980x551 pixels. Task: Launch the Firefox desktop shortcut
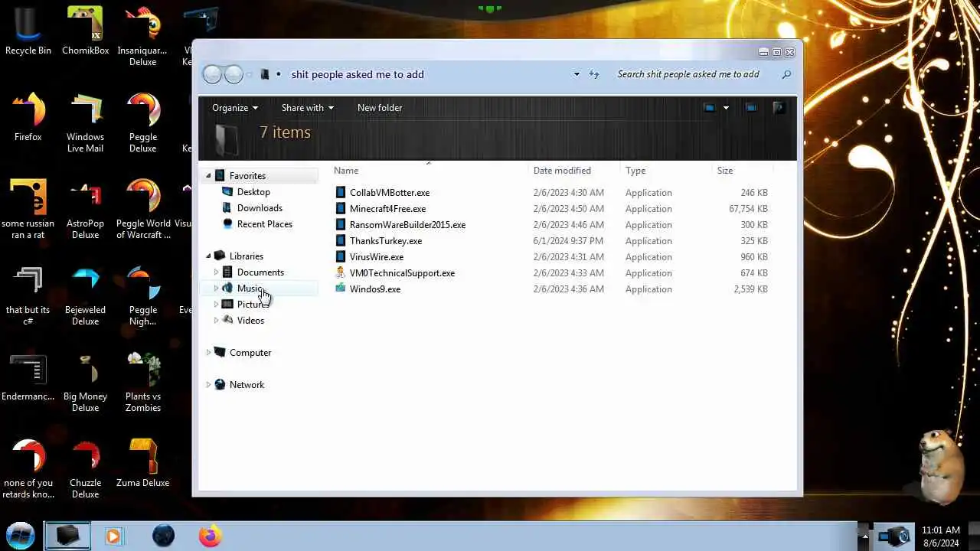pyautogui.click(x=28, y=116)
